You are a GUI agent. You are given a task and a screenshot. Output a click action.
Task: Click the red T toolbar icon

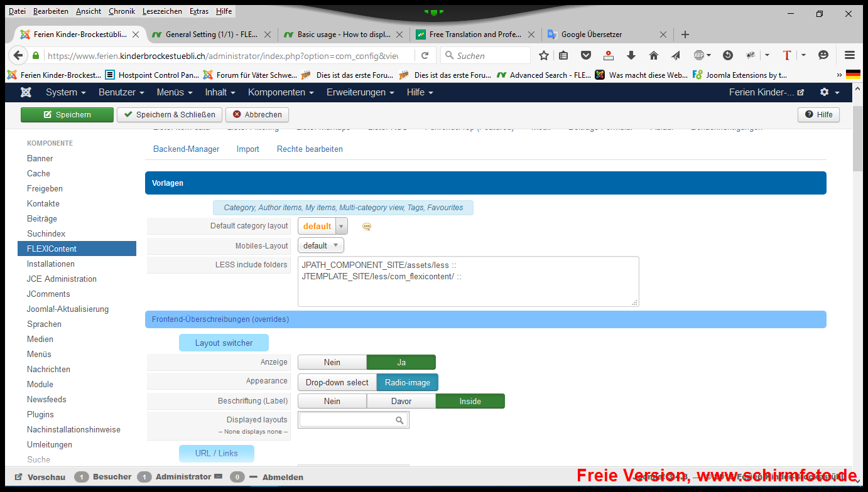tap(786, 55)
